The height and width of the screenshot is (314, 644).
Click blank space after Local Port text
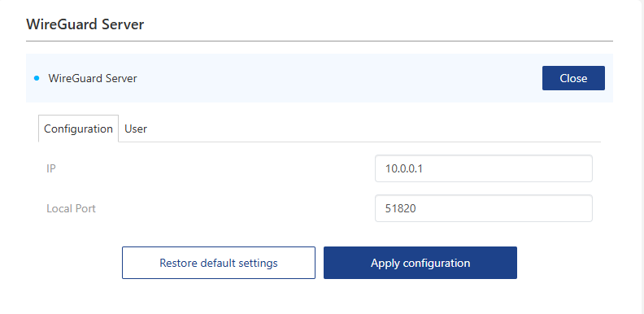(503, 208)
